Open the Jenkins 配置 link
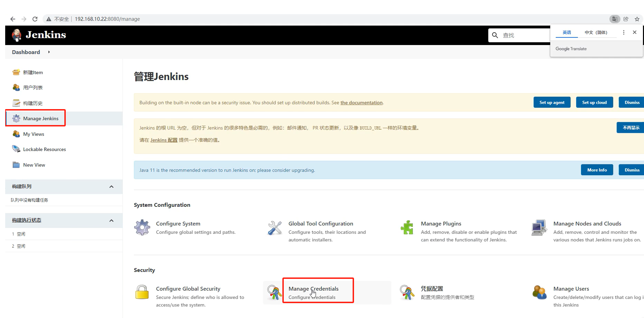Screen dimensions: 644x318 pos(164,140)
